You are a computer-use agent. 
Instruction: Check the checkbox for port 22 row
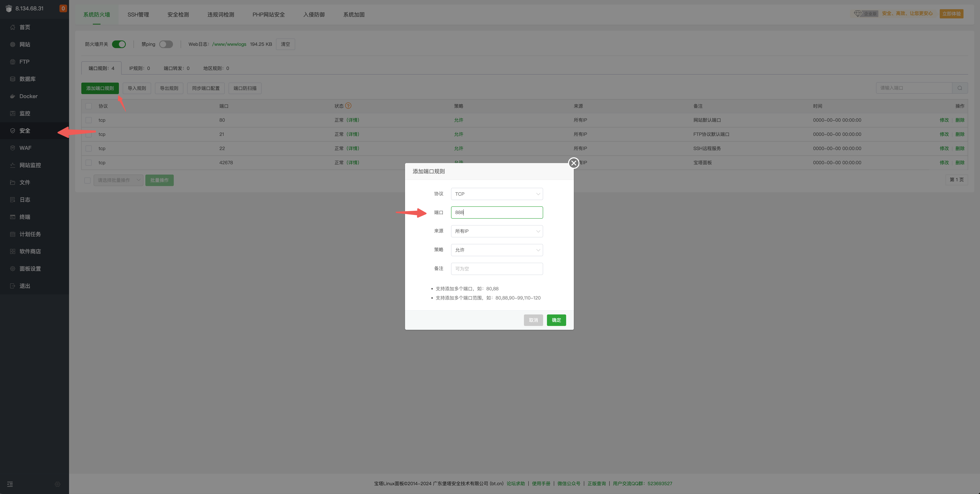point(89,149)
